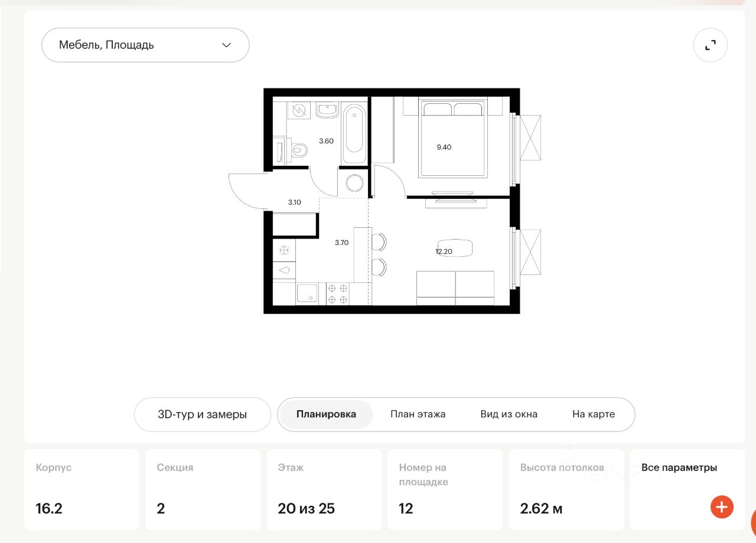Viewport: 756px width, 543px height.
Task: Click the orange plus icon
Action: [721, 506]
